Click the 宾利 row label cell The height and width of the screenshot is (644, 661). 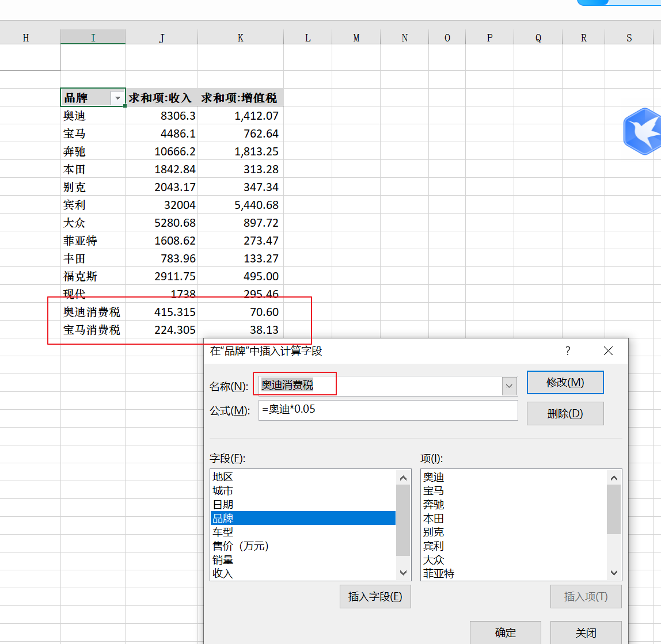click(93, 205)
